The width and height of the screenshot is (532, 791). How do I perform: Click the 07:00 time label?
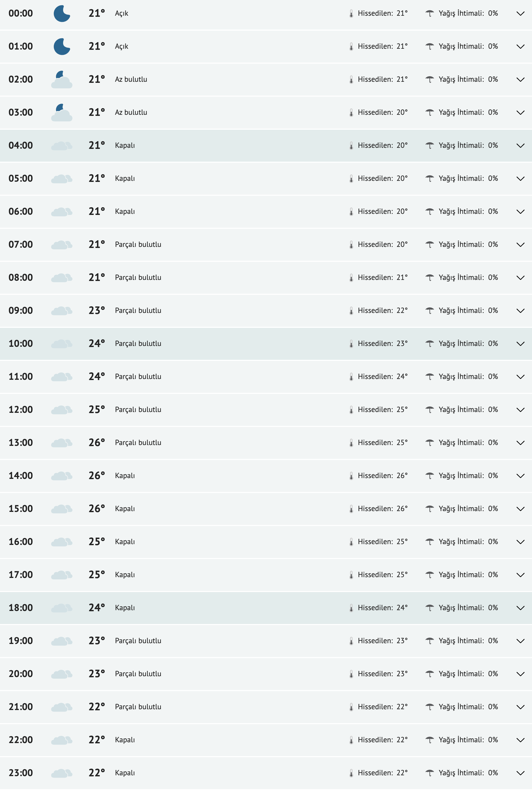point(21,244)
